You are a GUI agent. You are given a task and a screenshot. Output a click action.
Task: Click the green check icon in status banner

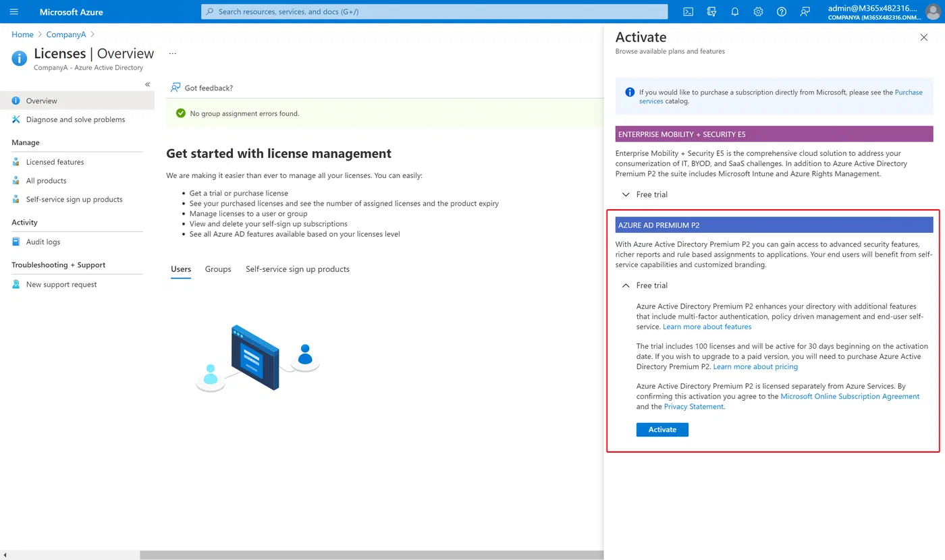click(x=180, y=113)
